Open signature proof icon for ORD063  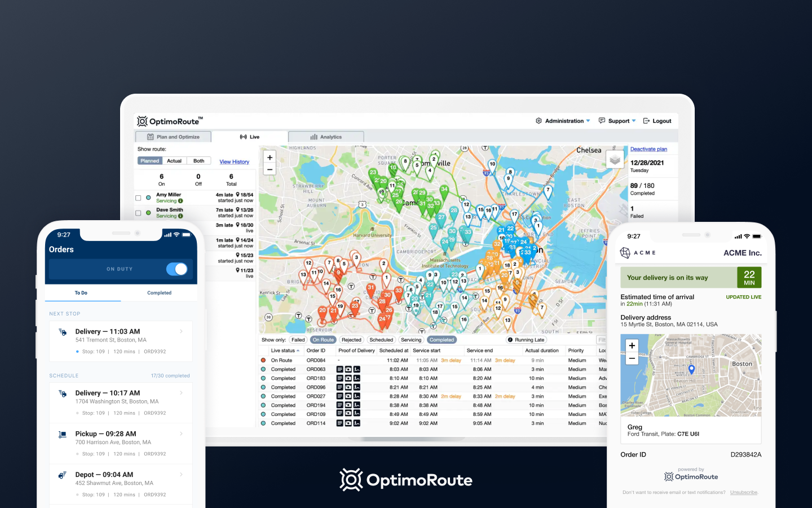click(x=357, y=369)
